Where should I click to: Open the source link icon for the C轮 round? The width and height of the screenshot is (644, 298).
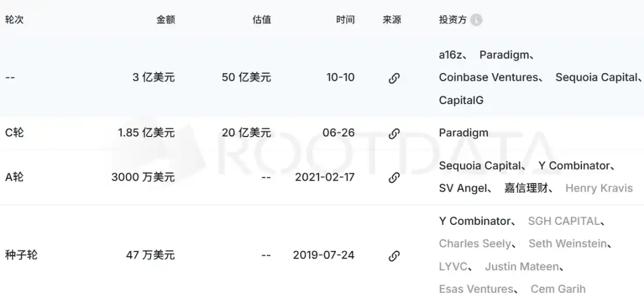point(394,133)
